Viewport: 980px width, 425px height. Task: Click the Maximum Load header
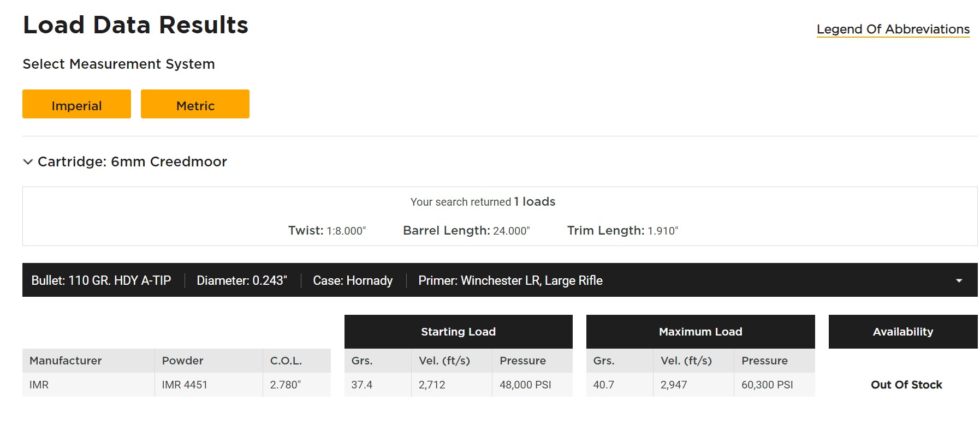coord(700,332)
